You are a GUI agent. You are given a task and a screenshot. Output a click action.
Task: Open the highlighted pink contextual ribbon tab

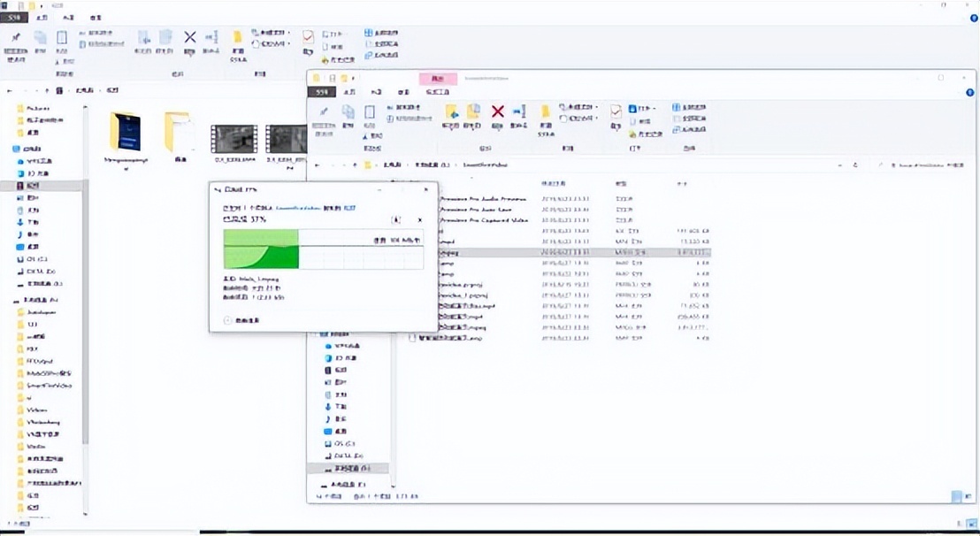pyautogui.click(x=438, y=80)
